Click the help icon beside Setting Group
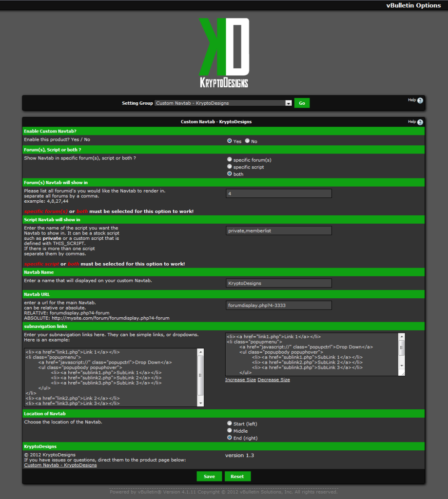The height and width of the screenshot is (499, 448). click(420, 100)
